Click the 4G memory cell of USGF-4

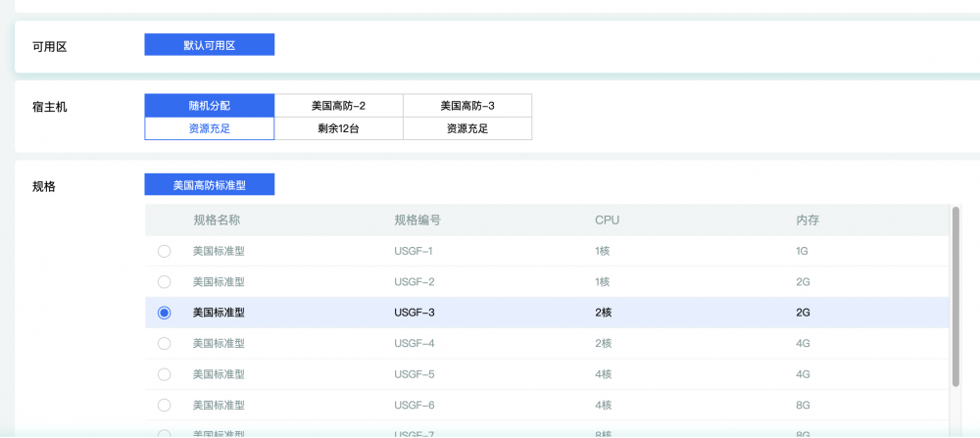tap(804, 344)
